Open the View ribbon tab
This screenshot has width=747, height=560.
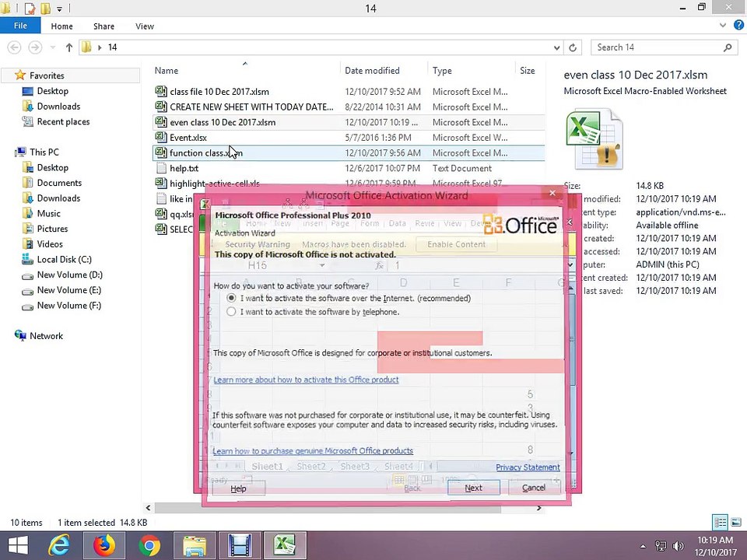145,26
